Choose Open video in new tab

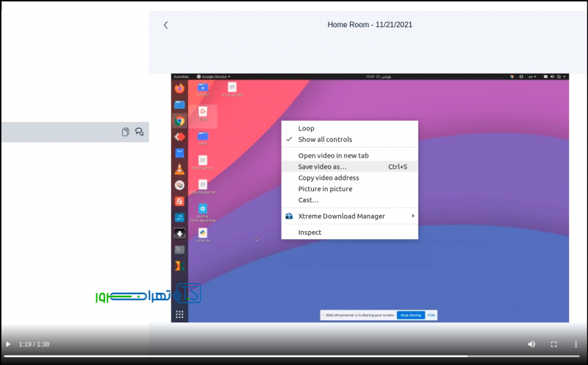point(333,155)
